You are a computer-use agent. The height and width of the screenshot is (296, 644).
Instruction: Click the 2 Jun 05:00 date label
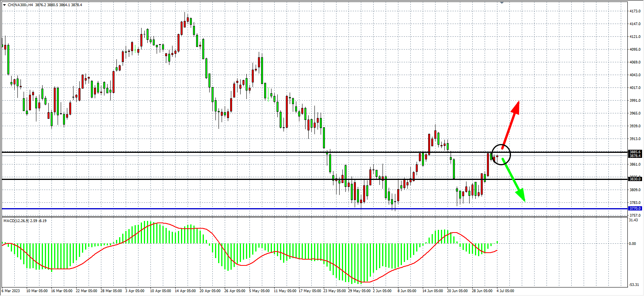pyautogui.click(x=382, y=291)
